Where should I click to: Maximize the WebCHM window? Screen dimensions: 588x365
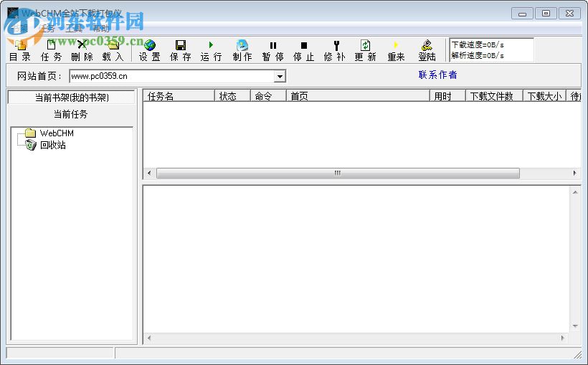point(546,14)
